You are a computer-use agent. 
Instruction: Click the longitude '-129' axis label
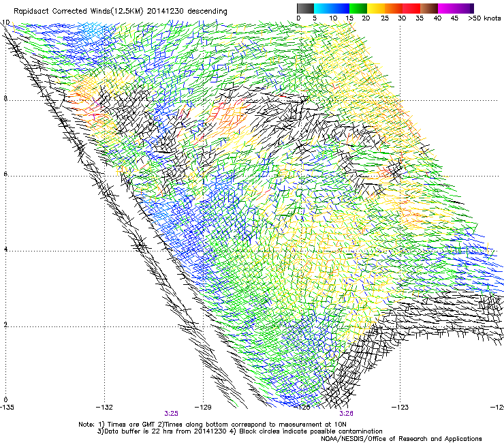tap(203, 408)
